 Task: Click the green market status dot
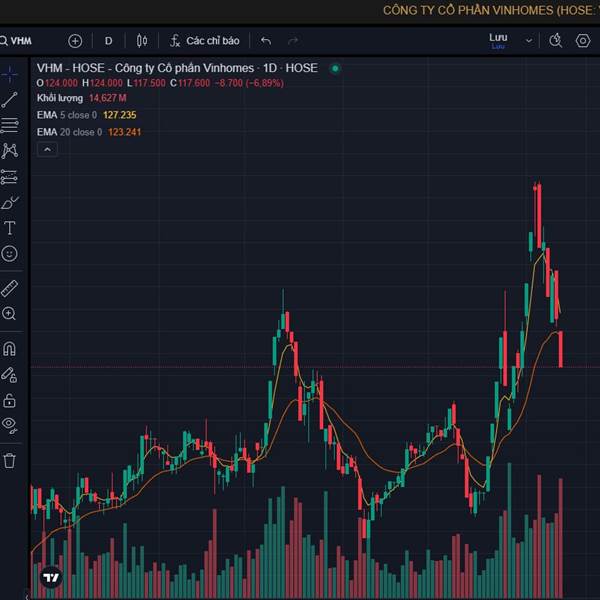tap(335, 68)
